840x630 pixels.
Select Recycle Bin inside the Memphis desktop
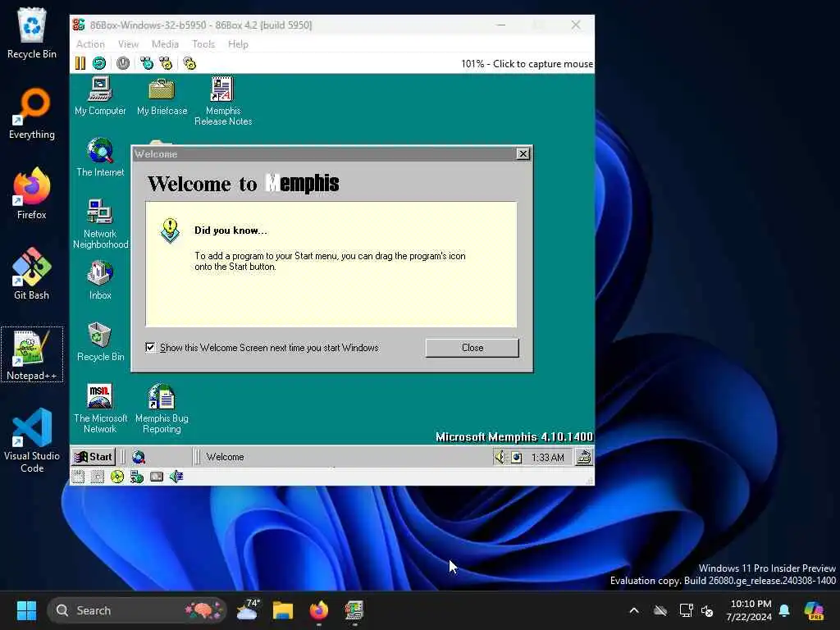tap(100, 342)
